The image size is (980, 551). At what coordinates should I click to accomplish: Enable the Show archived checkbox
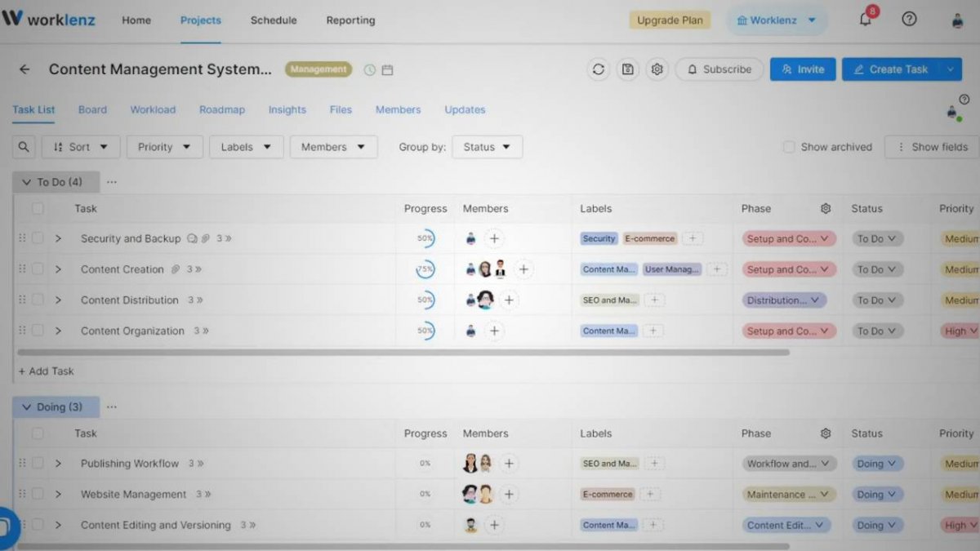[x=789, y=147]
